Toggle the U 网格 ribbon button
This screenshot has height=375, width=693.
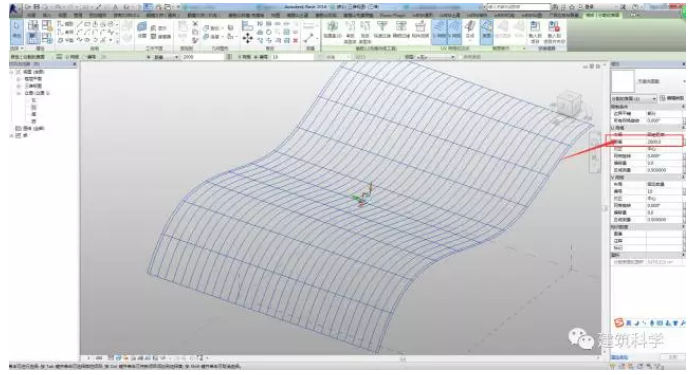tap(439, 31)
